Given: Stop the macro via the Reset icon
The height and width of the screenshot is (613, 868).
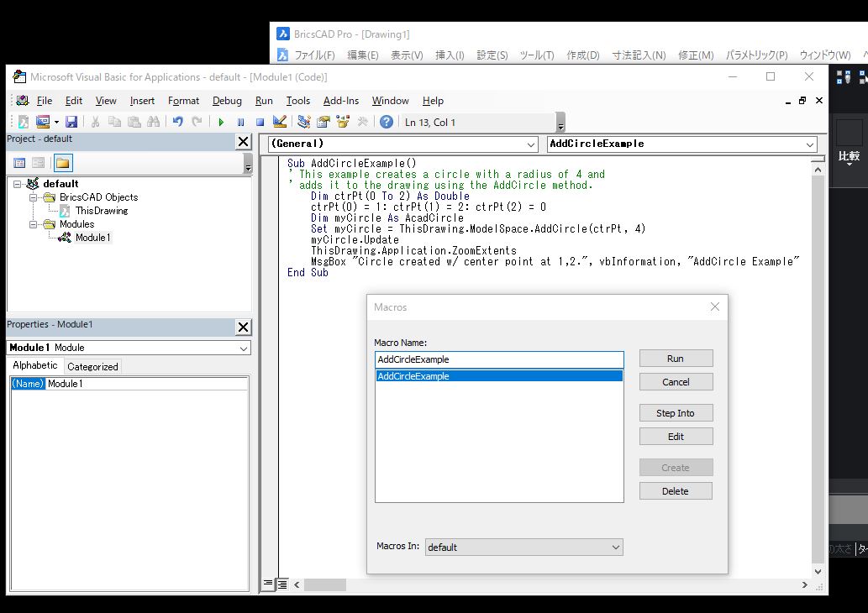Looking at the screenshot, I should (260, 121).
